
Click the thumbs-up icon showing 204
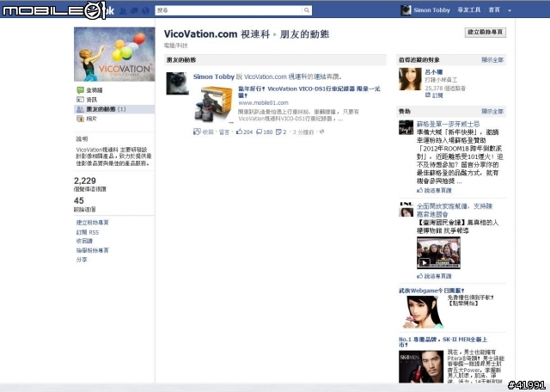coord(239,132)
